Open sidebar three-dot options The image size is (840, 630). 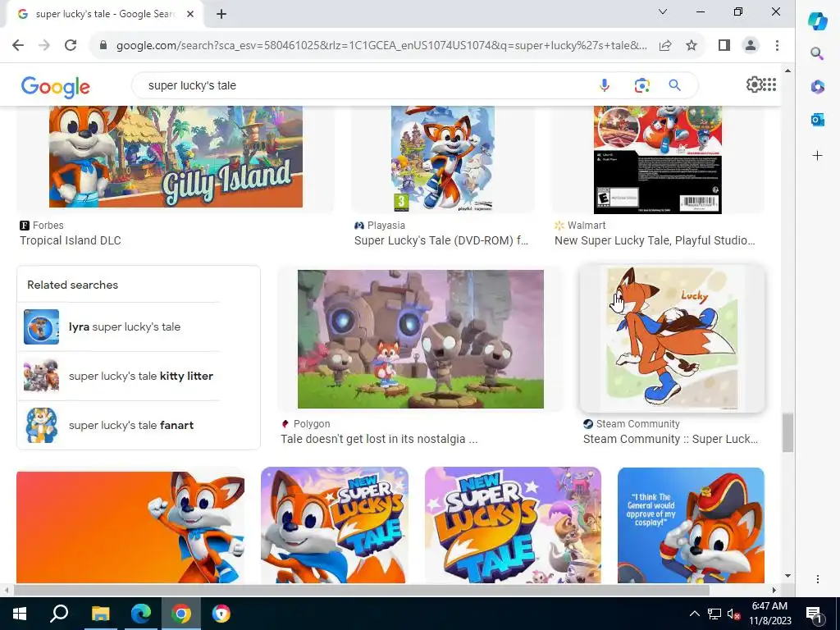click(818, 579)
